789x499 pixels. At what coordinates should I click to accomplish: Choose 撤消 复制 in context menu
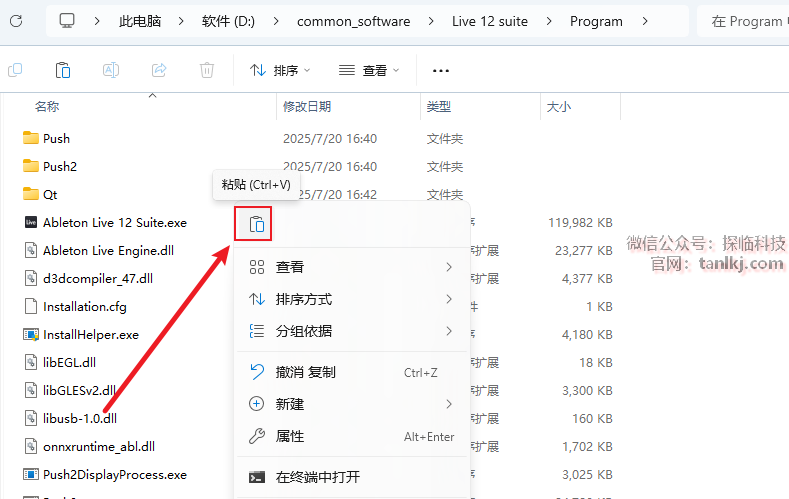[x=352, y=372]
